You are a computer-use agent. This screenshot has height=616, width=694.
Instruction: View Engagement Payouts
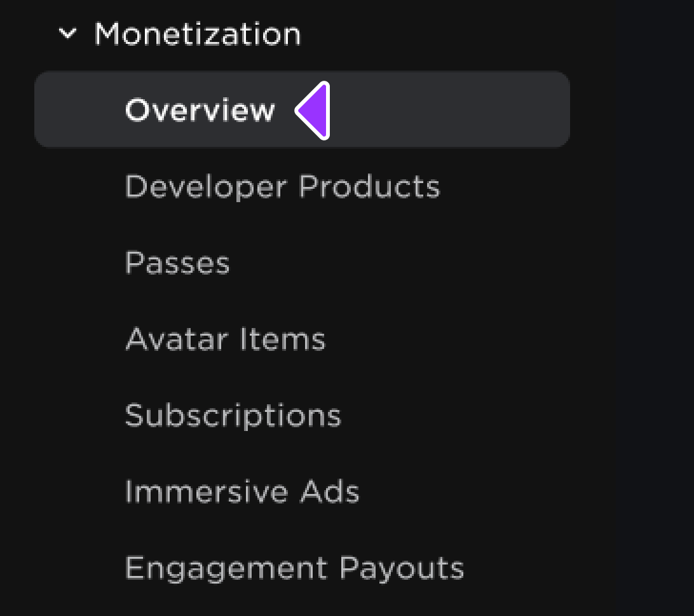pyautogui.click(x=294, y=568)
